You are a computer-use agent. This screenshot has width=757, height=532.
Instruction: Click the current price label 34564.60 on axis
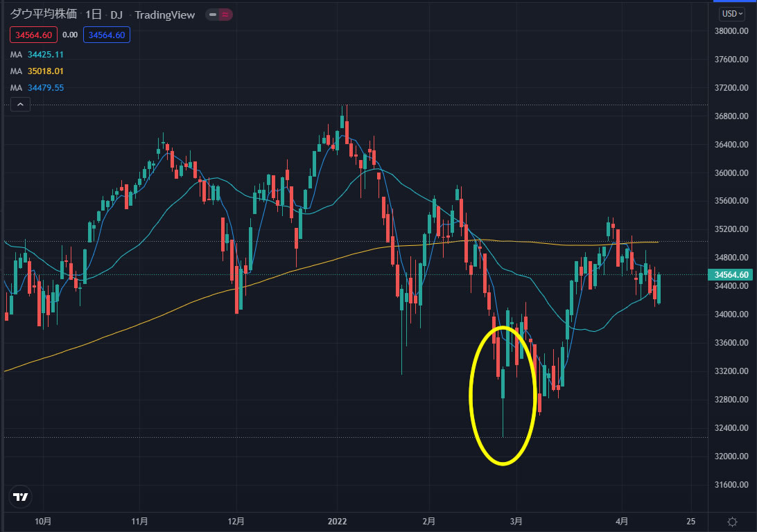(729, 275)
